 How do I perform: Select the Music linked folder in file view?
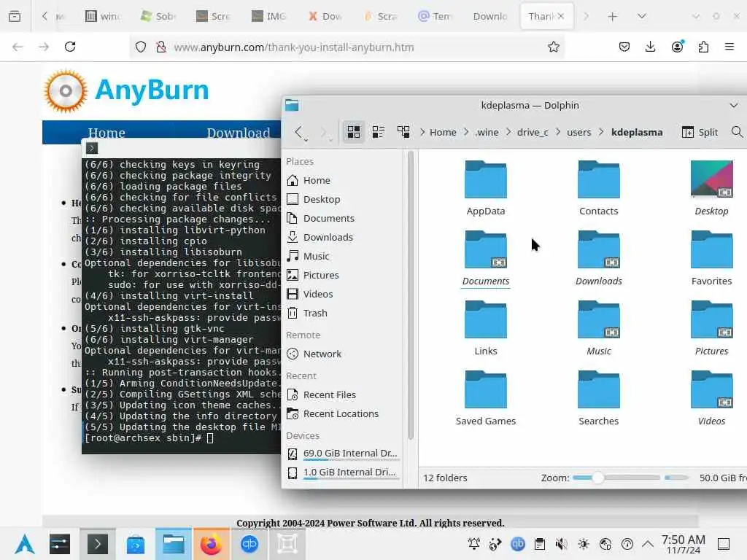coord(598,328)
